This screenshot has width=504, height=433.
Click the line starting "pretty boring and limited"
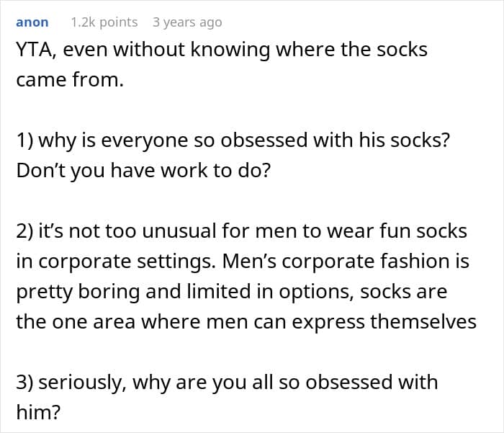(231, 292)
